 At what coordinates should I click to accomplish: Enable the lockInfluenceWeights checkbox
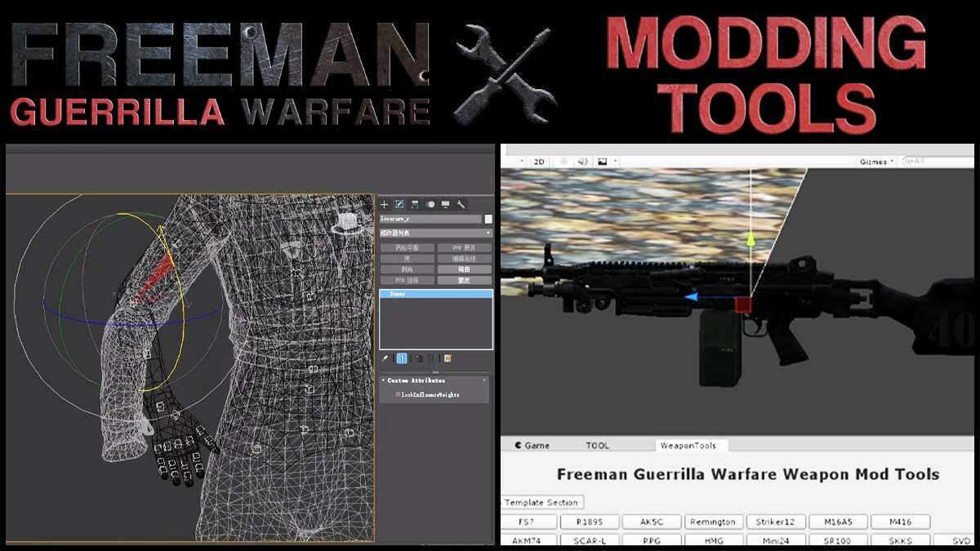399,394
